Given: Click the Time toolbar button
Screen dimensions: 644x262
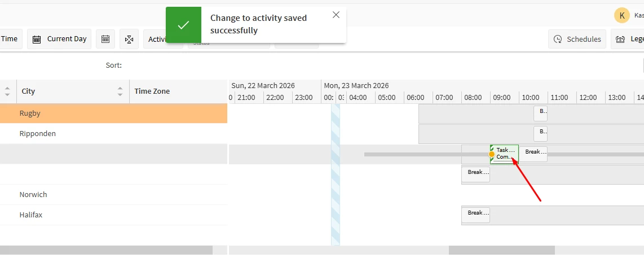Looking at the screenshot, I should click(x=10, y=39).
